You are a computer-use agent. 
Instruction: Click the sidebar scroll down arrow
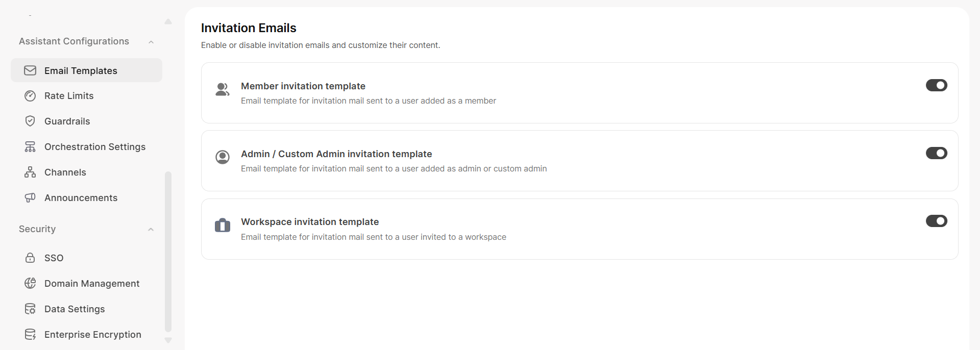click(168, 340)
